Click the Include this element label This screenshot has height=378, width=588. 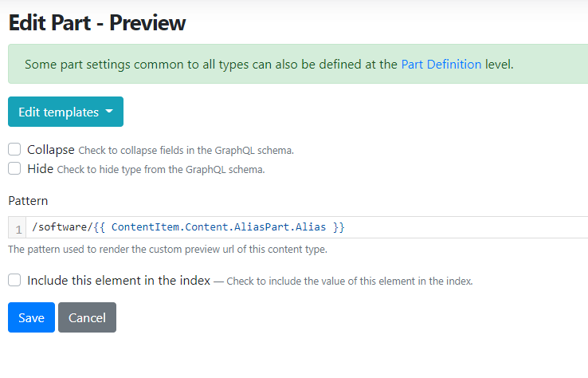(119, 281)
